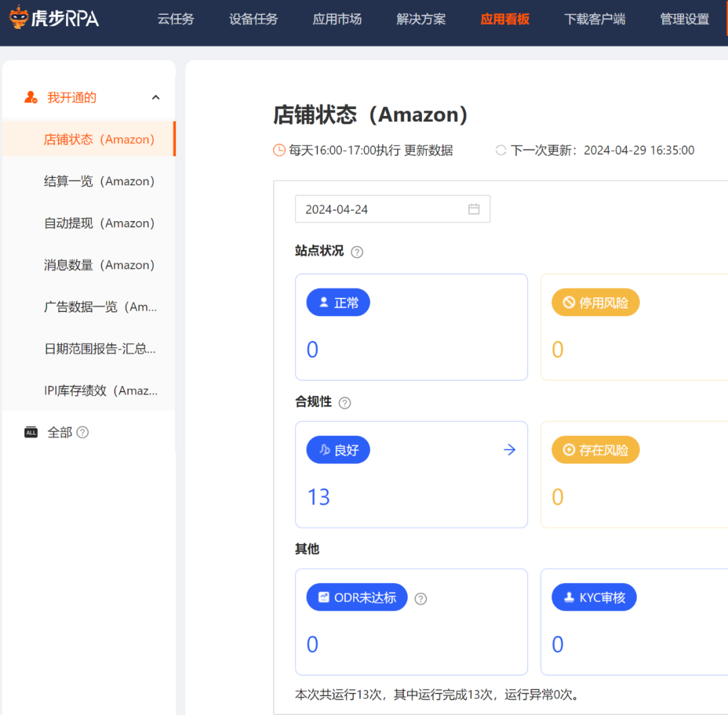
Task: Open 日期范围报告-汇总 sidebar item
Action: [89, 348]
